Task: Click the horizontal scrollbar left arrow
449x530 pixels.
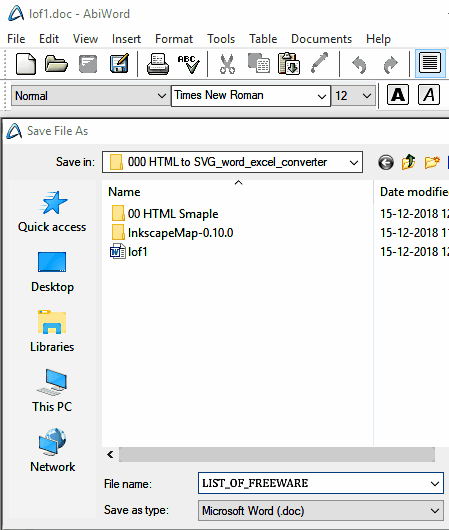Action: click(x=110, y=455)
